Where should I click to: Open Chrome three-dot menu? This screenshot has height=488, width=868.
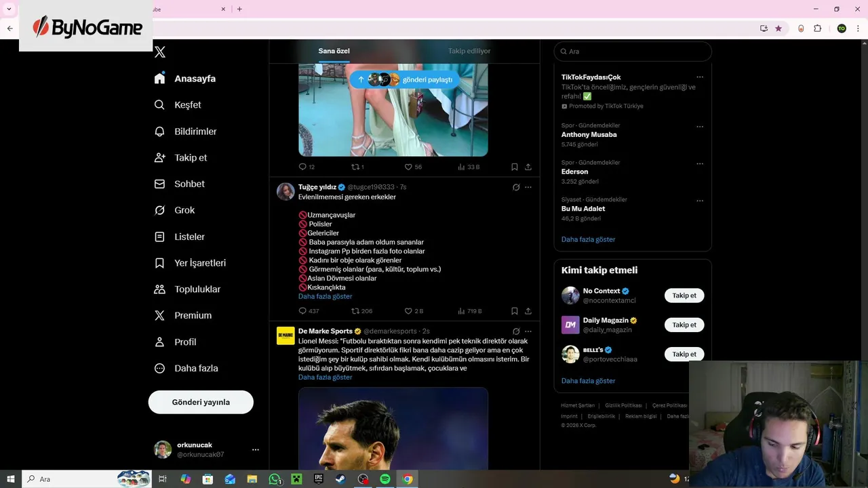[x=857, y=28]
